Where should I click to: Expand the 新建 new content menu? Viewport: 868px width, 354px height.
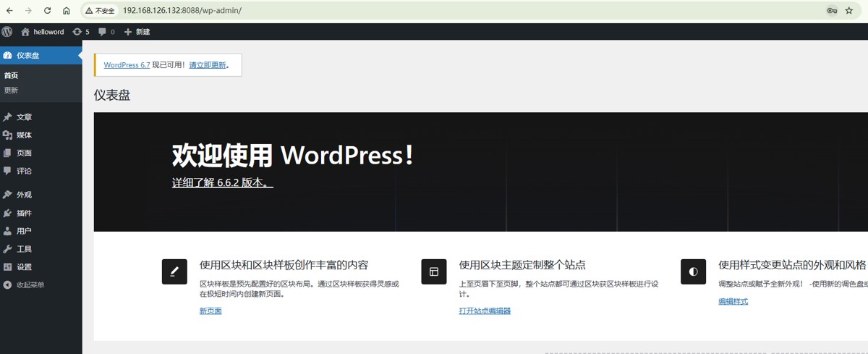(x=137, y=32)
